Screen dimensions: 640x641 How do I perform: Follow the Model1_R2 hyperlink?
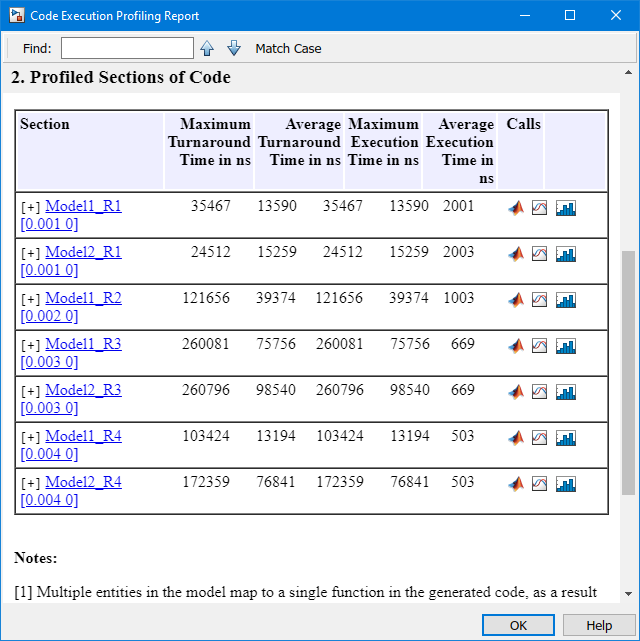point(83,298)
